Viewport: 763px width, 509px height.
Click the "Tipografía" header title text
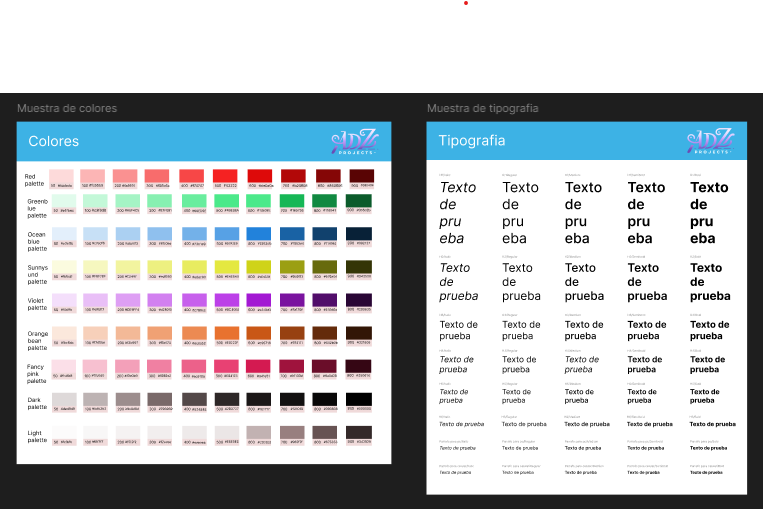(x=471, y=141)
